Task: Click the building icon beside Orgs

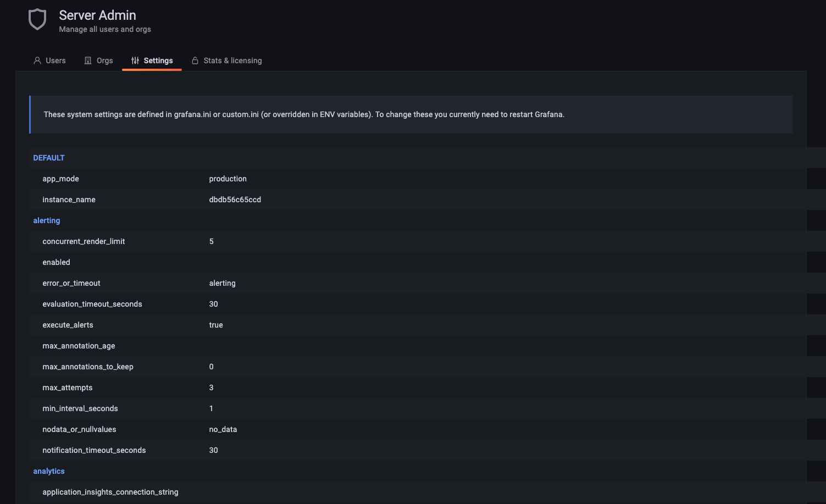Action: 88,60
